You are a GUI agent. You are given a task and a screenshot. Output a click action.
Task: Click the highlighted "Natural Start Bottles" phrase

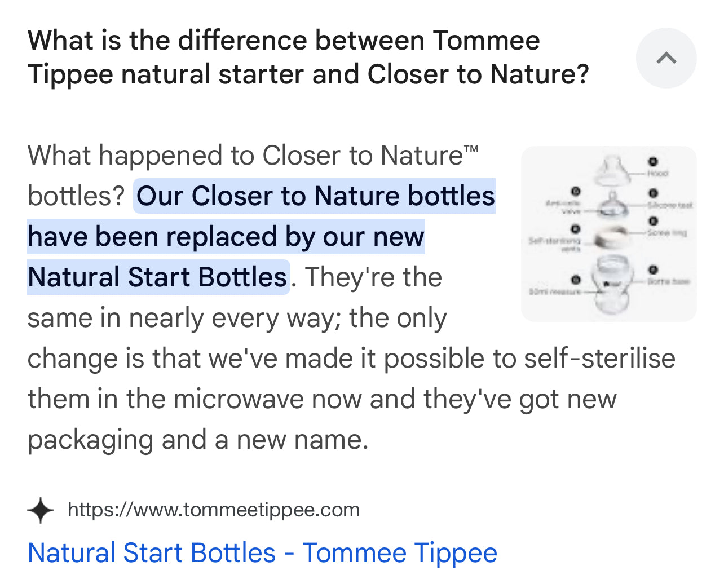click(157, 277)
